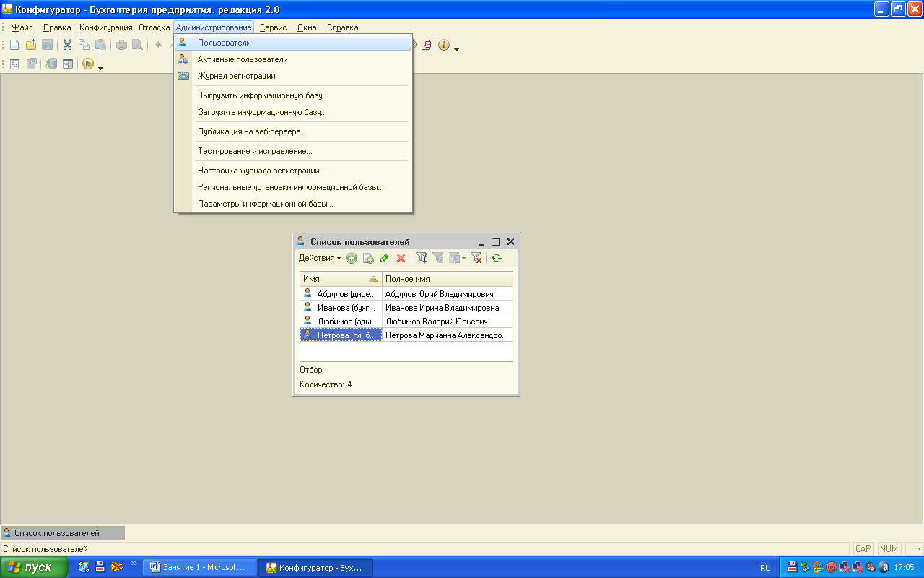Choose Загрузить информационную базу
Image resolution: width=924 pixels, height=578 pixels.
tap(293, 112)
